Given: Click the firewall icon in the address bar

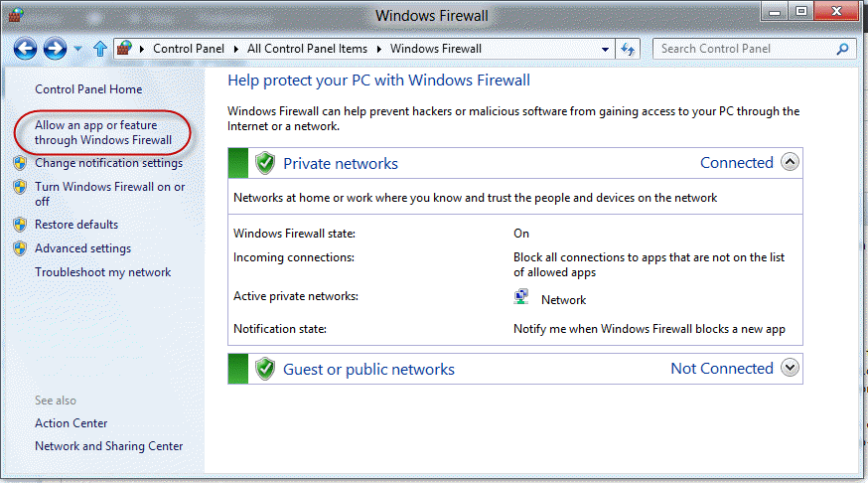Looking at the screenshot, I should pos(124,48).
